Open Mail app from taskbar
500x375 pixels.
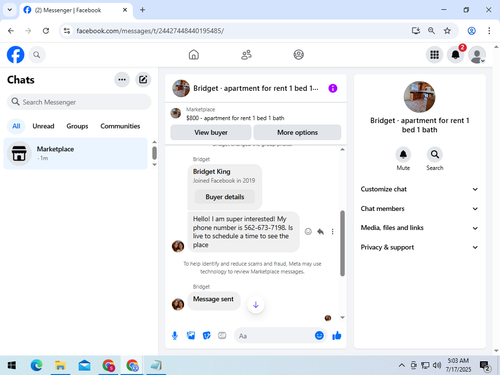pyautogui.click(x=84, y=366)
